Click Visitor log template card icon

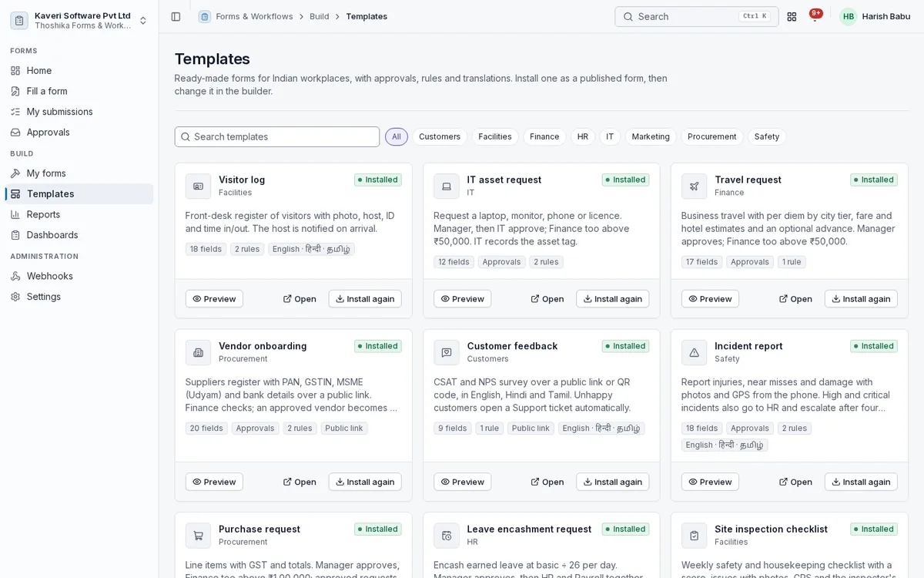pyautogui.click(x=198, y=186)
